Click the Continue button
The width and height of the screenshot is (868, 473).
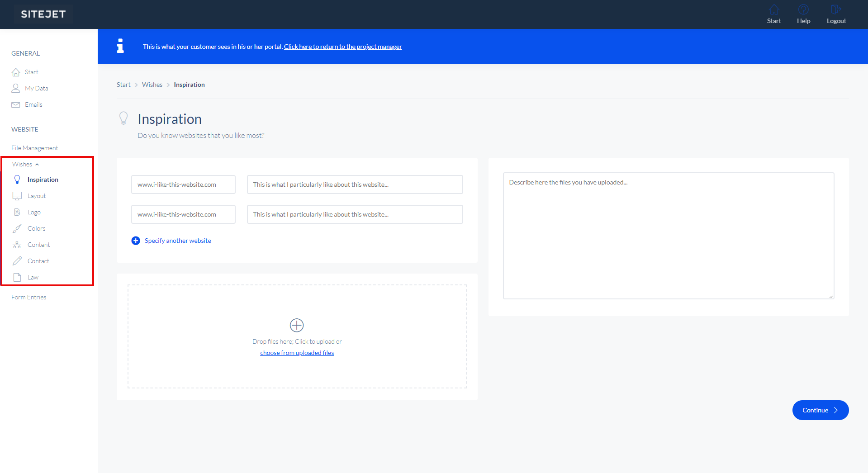tap(821, 410)
